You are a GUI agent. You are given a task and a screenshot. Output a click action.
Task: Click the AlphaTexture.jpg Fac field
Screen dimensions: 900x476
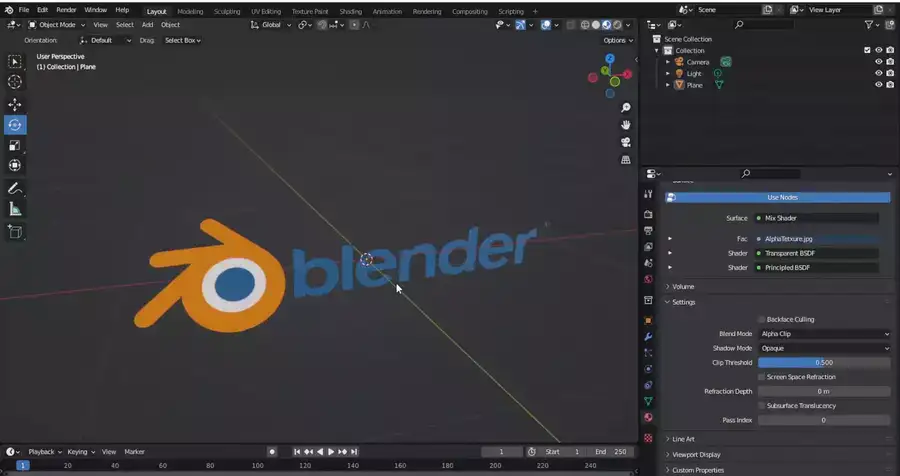(x=816, y=239)
